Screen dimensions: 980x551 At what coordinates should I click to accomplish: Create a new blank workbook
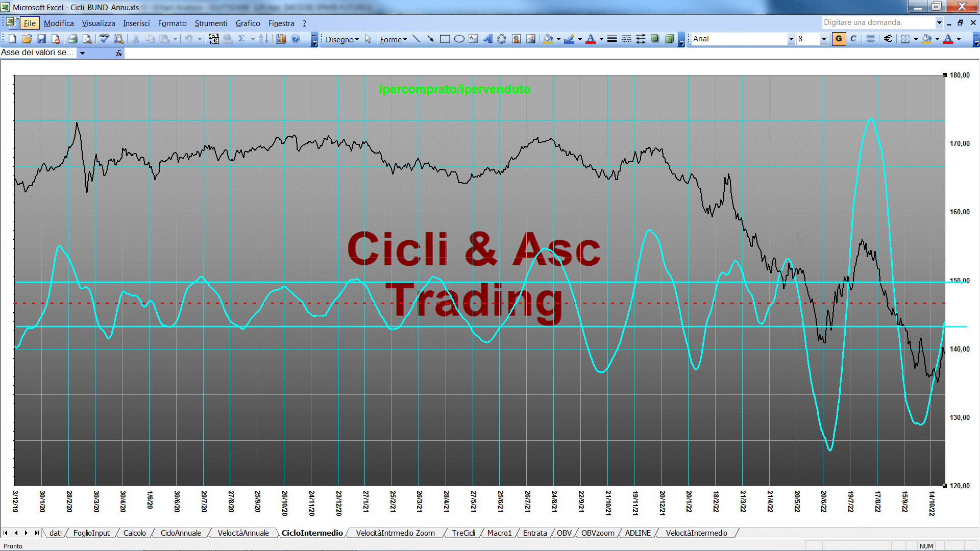12,39
